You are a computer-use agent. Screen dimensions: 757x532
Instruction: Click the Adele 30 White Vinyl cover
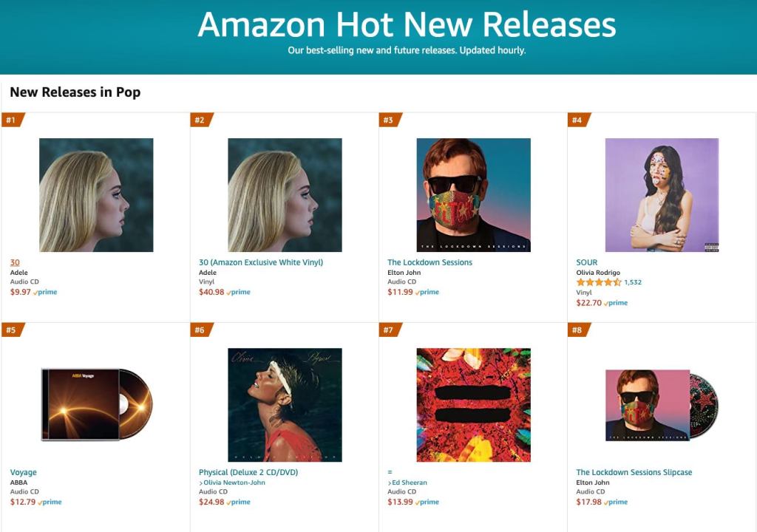click(x=285, y=195)
